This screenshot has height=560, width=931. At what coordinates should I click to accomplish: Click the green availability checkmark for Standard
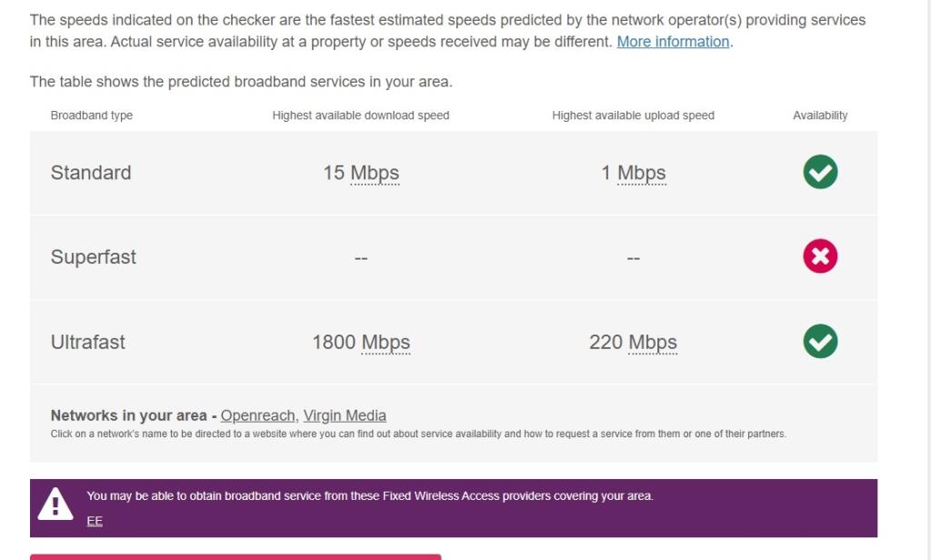(820, 172)
